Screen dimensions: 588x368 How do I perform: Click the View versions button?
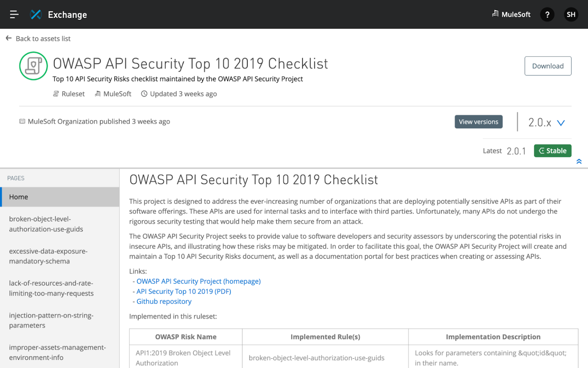[x=479, y=122]
